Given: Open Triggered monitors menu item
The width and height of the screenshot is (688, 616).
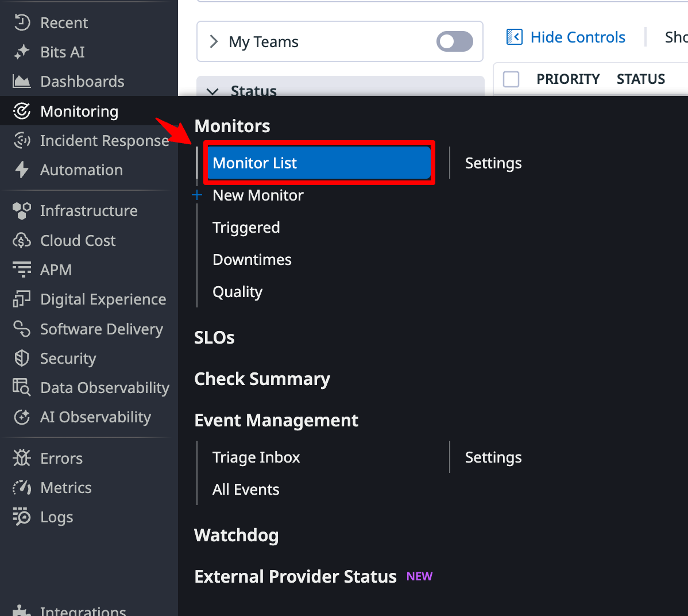Looking at the screenshot, I should (246, 228).
